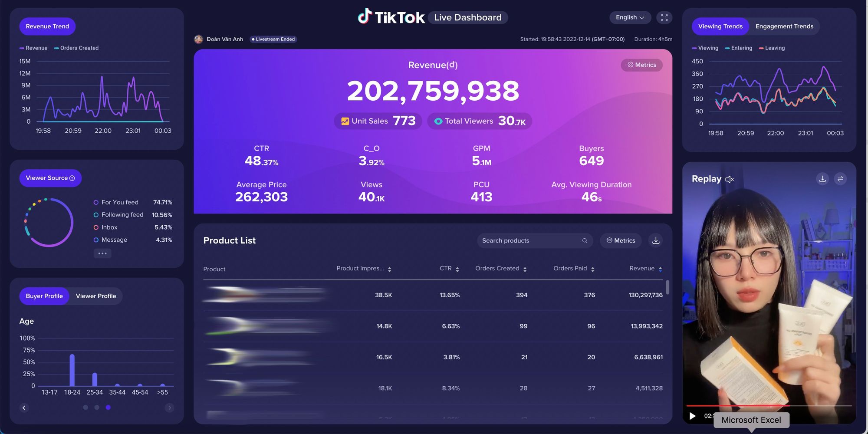Open Metrics settings for Product List
Image resolution: width=868 pixels, height=434 pixels.
[x=621, y=240]
